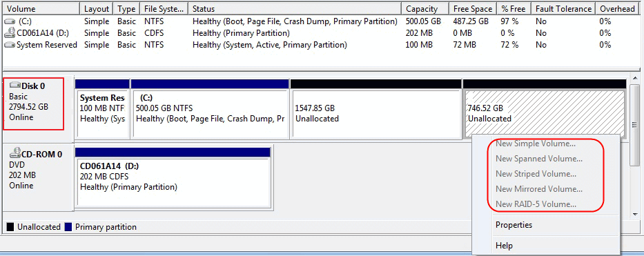Select the System Reserved volume icon in list
This screenshot has width=644, height=256.
(x=10, y=45)
